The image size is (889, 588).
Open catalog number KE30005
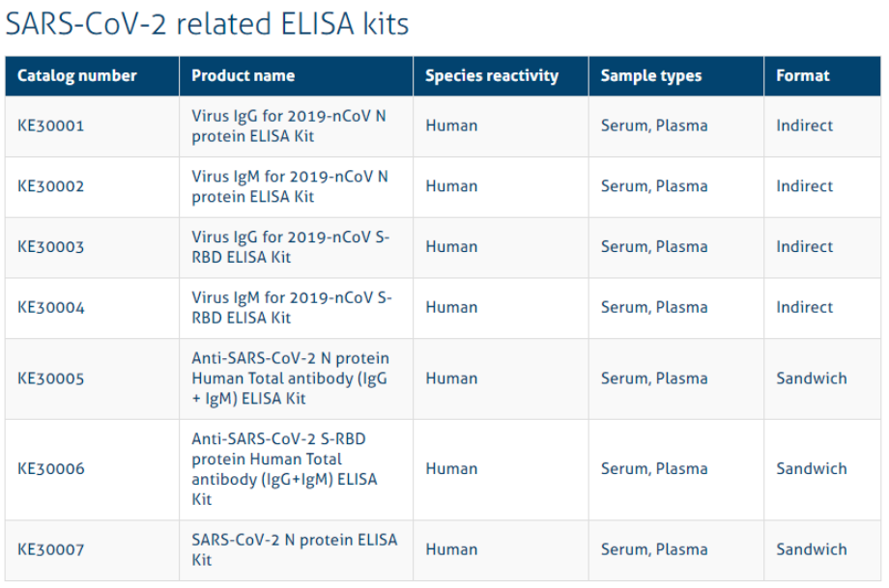click(x=51, y=378)
